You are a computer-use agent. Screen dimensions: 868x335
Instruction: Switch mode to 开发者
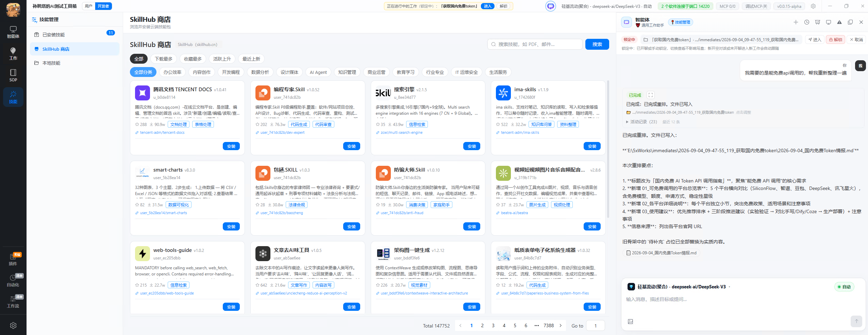click(103, 6)
